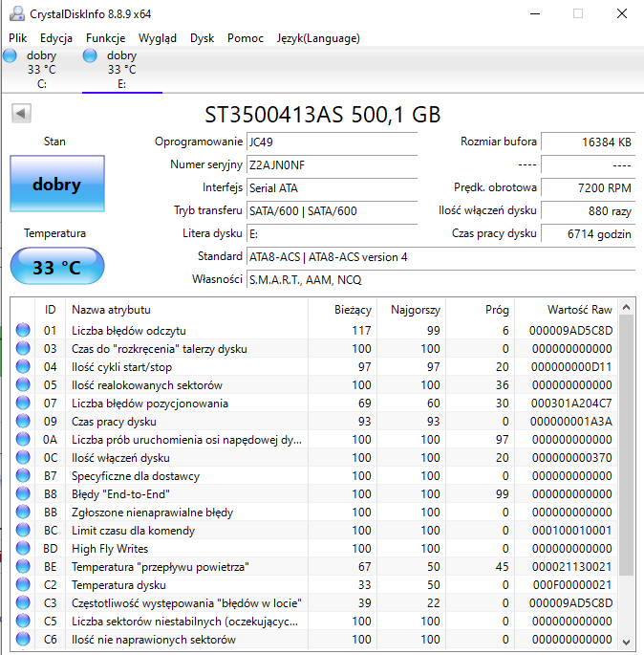Click the power-on hours value 6714 godzin
The height and width of the screenshot is (655, 644).
pos(588,234)
